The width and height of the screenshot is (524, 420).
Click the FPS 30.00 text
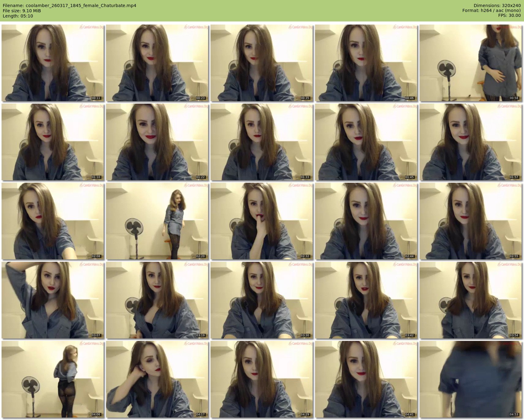point(509,16)
